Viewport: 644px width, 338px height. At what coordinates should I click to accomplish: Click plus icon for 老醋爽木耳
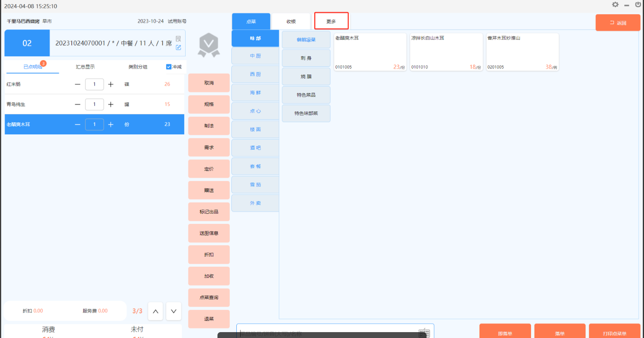coord(111,125)
